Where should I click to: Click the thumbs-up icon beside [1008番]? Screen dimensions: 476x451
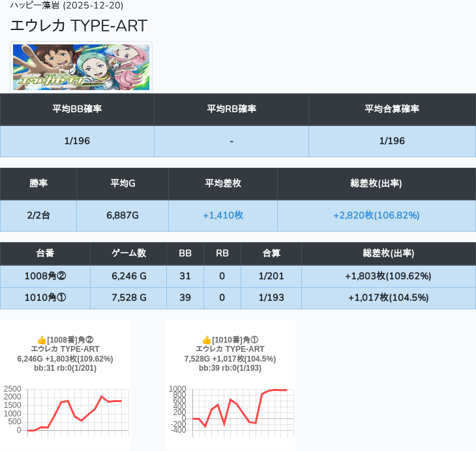tap(42, 340)
